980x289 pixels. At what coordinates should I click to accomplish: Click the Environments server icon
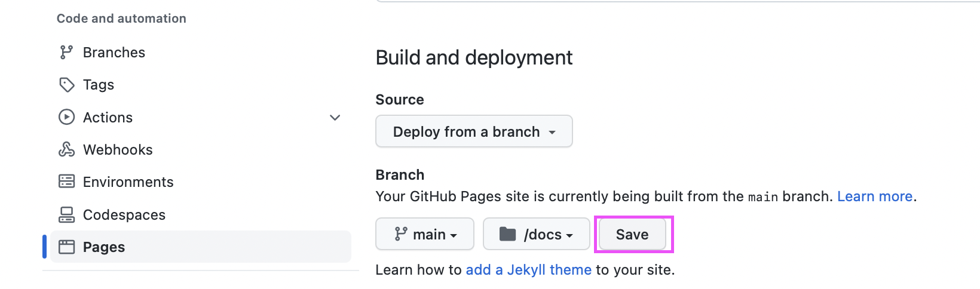[66, 182]
